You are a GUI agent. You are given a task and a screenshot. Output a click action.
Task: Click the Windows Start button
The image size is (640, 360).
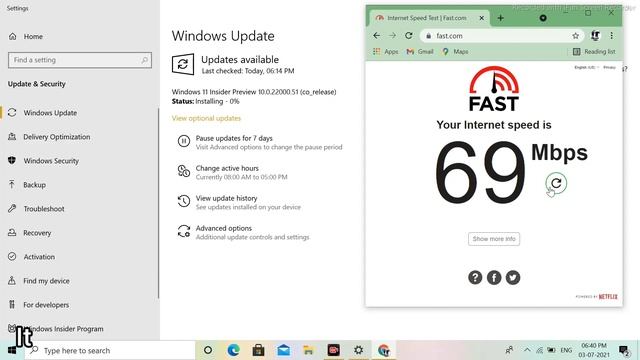pyautogui.click(x=12, y=350)
